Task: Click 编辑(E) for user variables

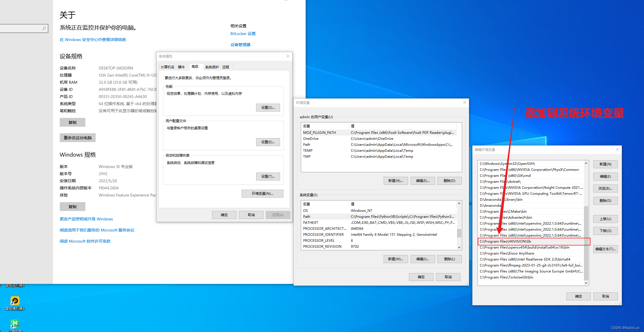Action: click(x=423, y=181)
